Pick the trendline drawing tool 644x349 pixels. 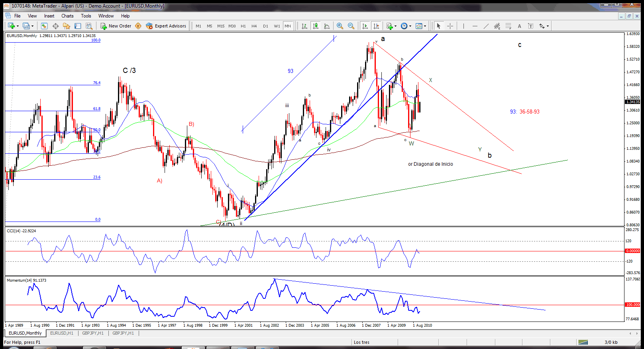486,26
